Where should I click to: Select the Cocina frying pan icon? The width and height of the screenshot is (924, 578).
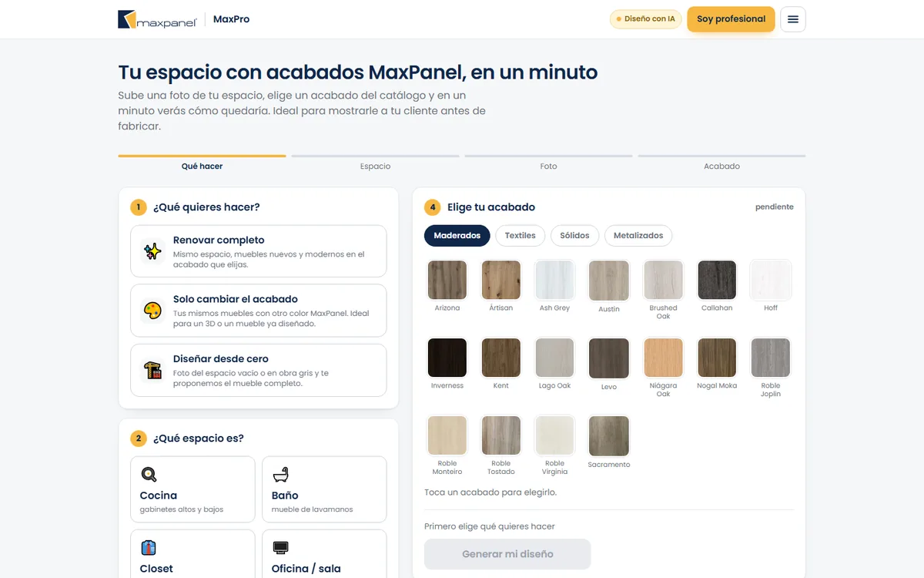pyautogui.click(x=149, y=474)
